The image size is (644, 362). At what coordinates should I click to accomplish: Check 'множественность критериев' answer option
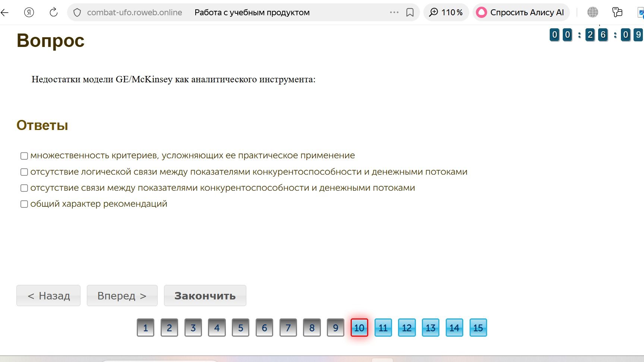tap(24, 156)
